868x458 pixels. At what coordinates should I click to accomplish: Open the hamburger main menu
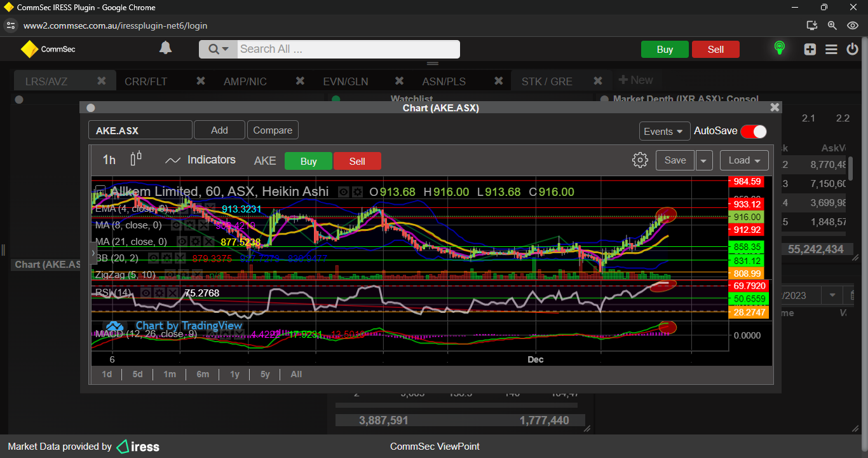click(x=831, y=50)
